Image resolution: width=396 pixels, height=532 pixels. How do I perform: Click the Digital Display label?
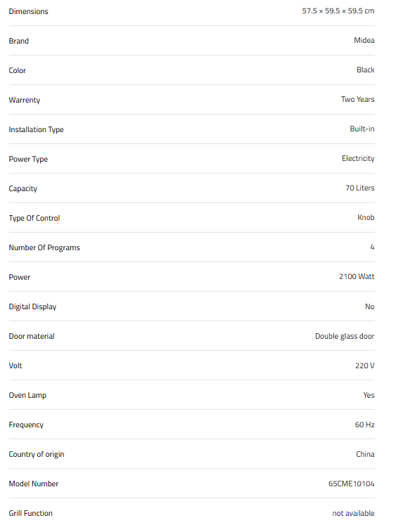click(x=32, y=306)
